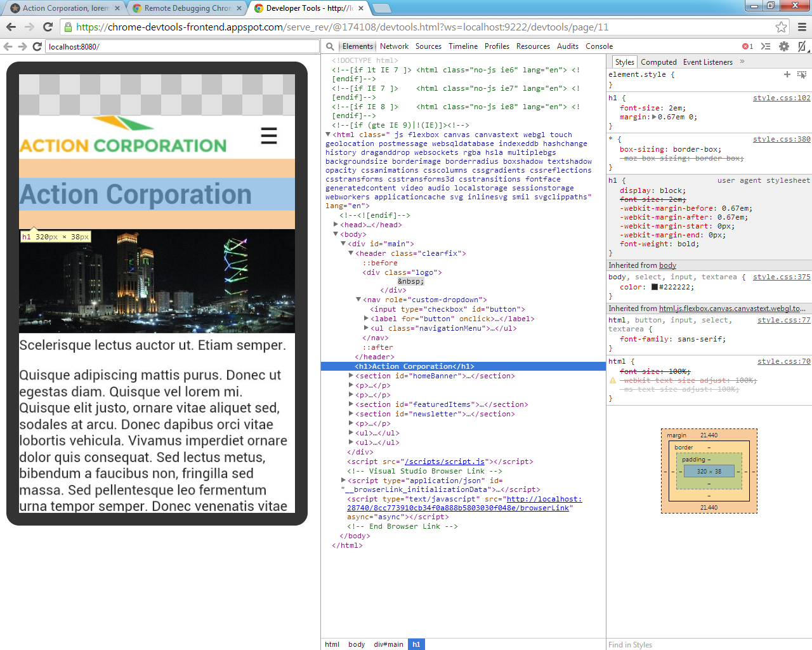
Task: Select the Event Listeners sidebar tab
Action: point(708,62)
